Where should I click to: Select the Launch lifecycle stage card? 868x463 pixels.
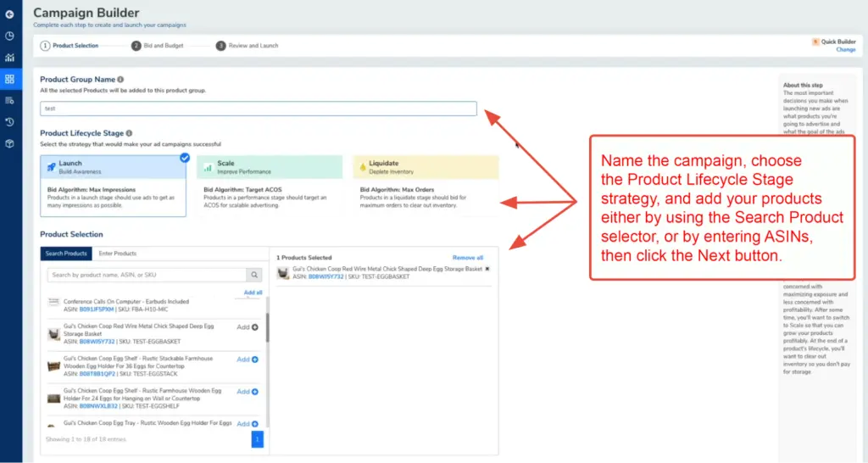coord(113,185)
